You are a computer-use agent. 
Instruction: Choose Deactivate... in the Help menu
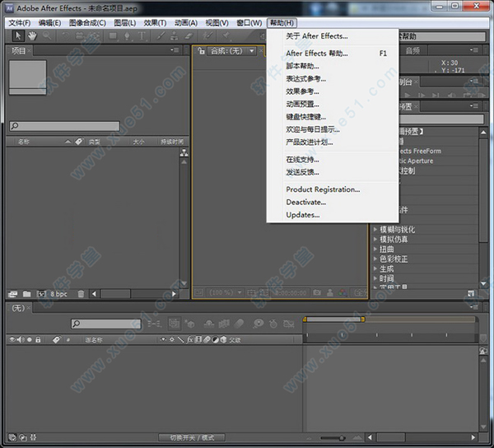pyautogui.click(x=333, y=203)
